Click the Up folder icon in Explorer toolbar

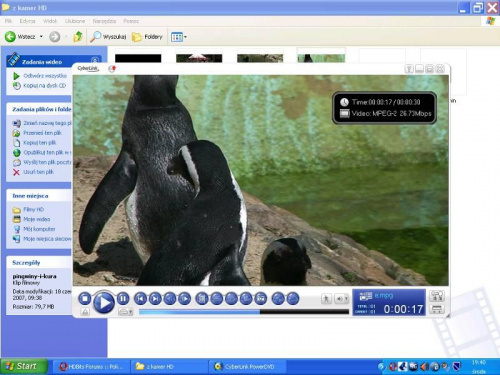point(78,37)
